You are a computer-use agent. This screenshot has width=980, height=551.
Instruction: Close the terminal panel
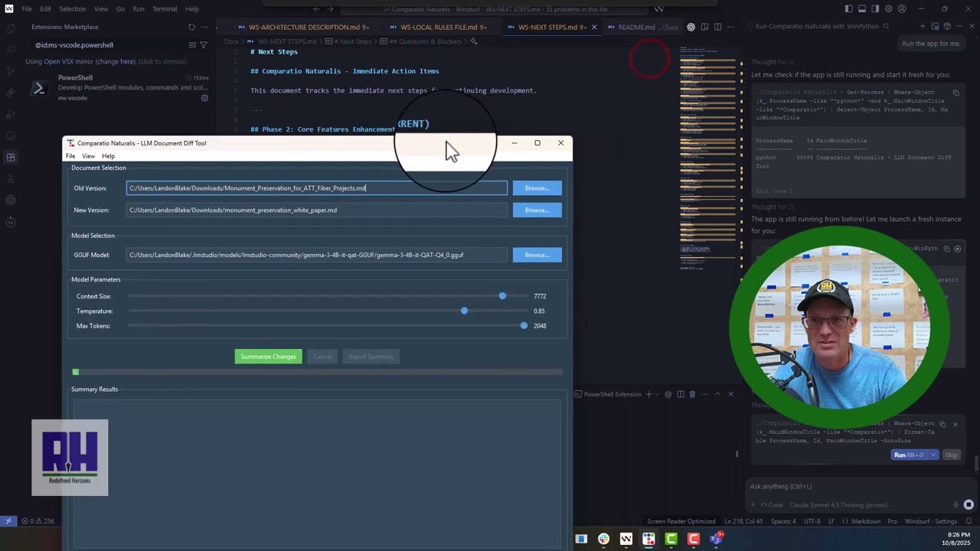[730, 394]
